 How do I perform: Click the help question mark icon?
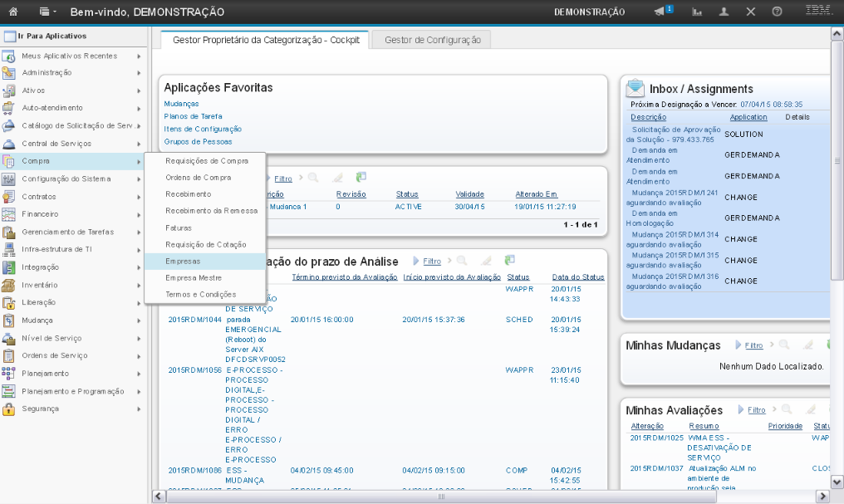click(777, 12)
